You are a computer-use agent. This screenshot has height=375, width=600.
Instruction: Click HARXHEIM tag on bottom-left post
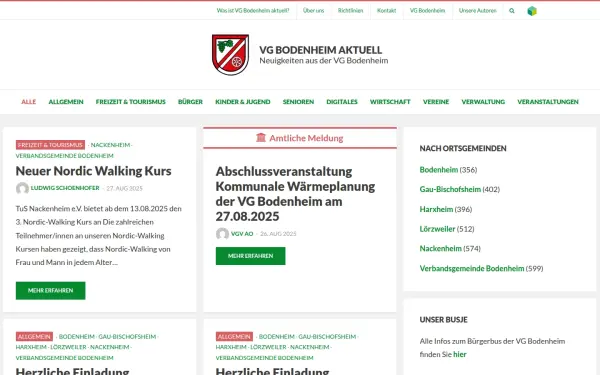(31, 347)
